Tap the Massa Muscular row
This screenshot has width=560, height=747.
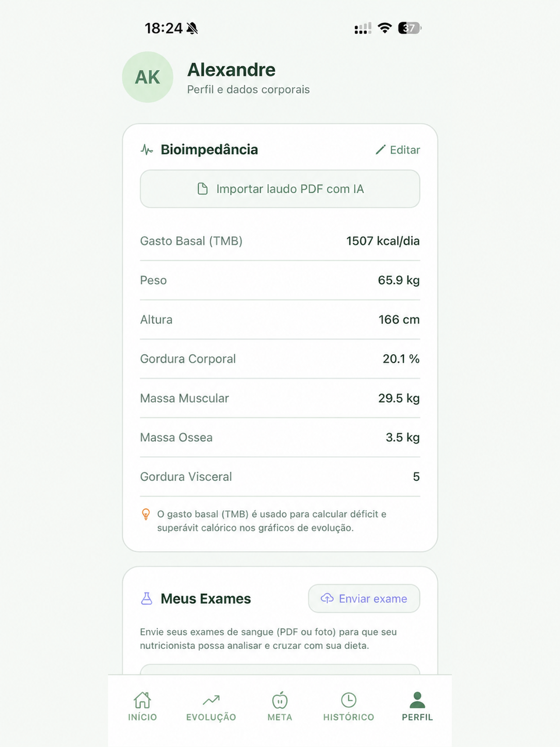coord(280,398)
